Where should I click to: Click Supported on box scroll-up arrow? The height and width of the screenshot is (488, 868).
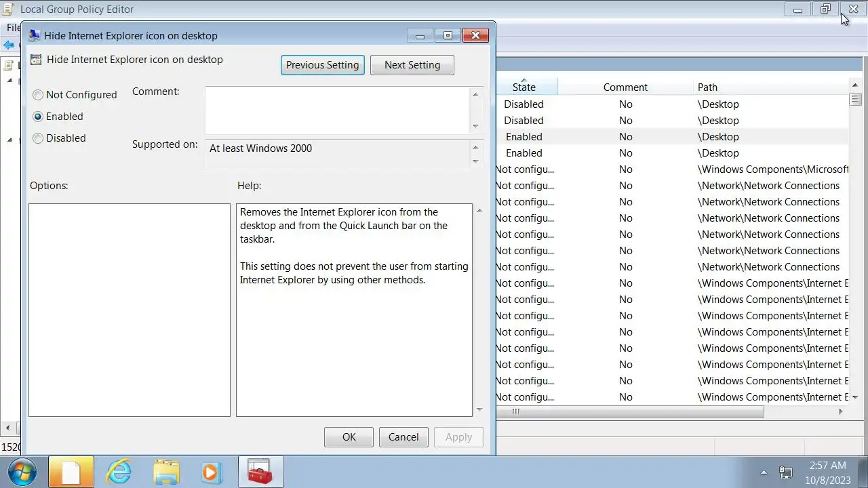click(x=475, y=147)
